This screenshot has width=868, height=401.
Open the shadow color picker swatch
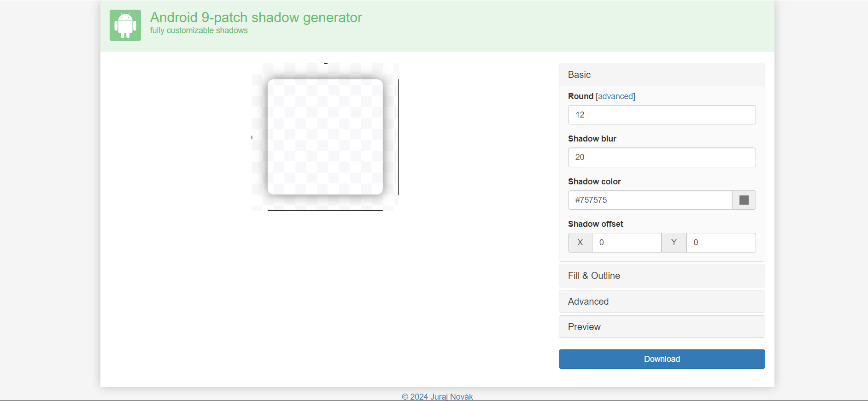click(744, 200)
